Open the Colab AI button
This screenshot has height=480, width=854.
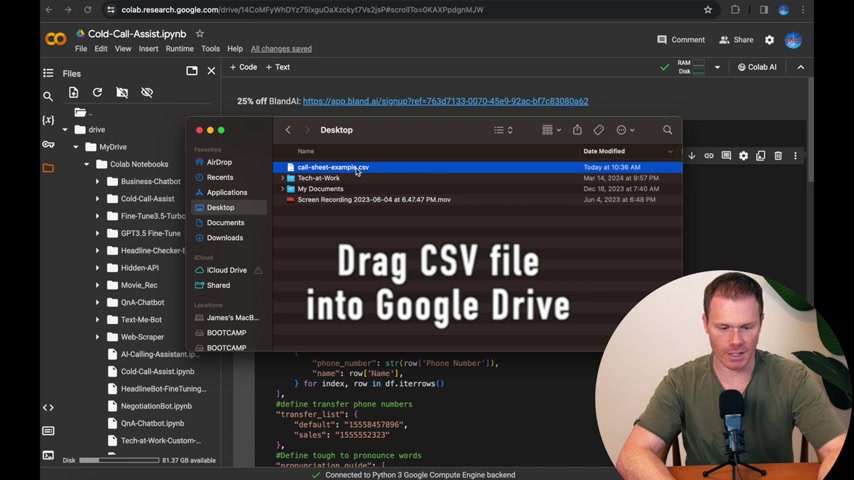(x=757, y=67)
